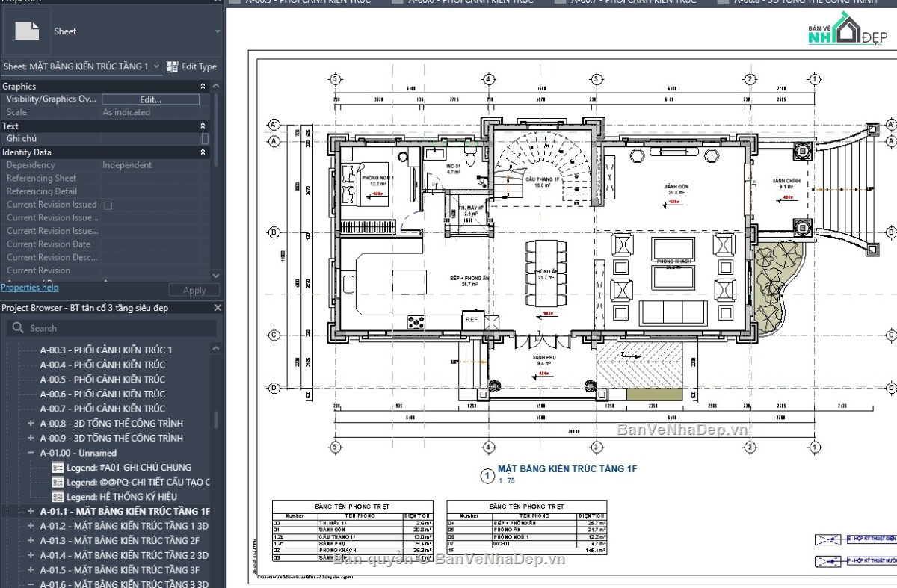
Task: Click the Current Revision Date property row
Action: pos(105,244)
